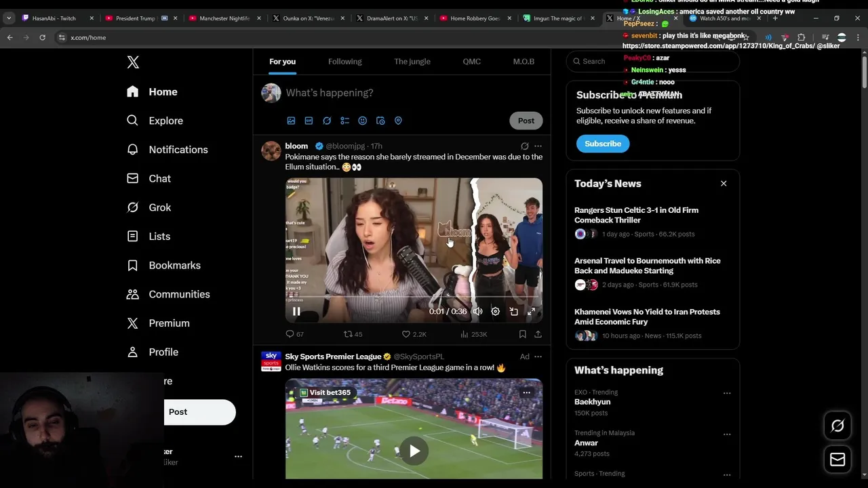This screenshot has height=488, width=868.
Task: Open Bookmarks in the sidebar
Action: [x=164, y=266]
